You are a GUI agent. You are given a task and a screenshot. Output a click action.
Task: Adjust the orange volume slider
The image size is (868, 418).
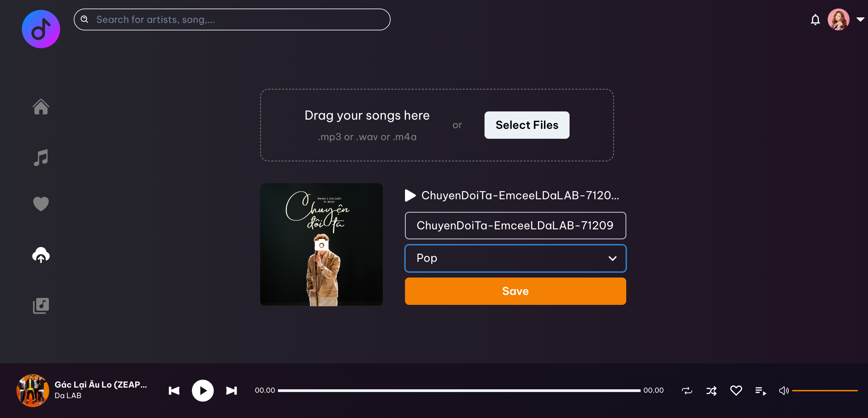tap(825, 391)
